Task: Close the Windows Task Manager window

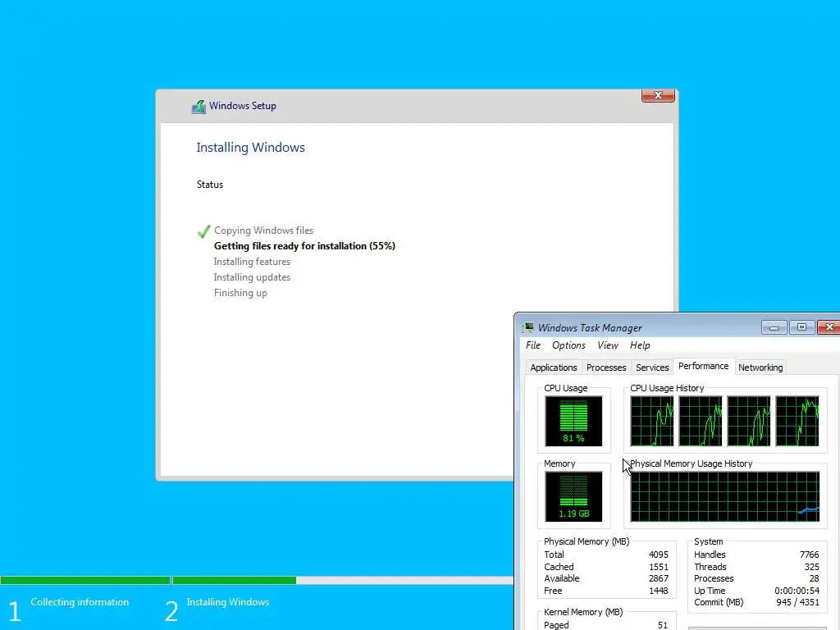Action: [x=829, y=327]
